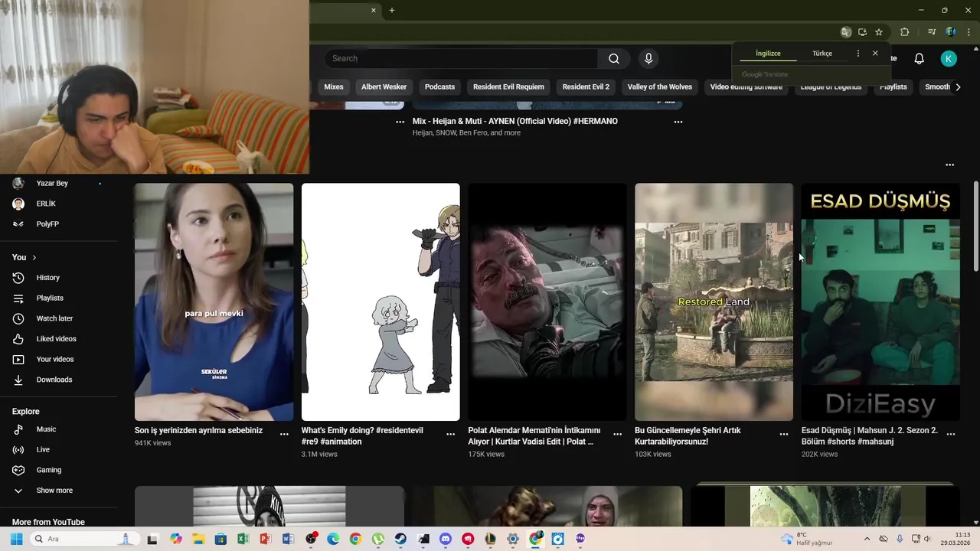Filter by Albert Wesker chip

click(384, 87)
